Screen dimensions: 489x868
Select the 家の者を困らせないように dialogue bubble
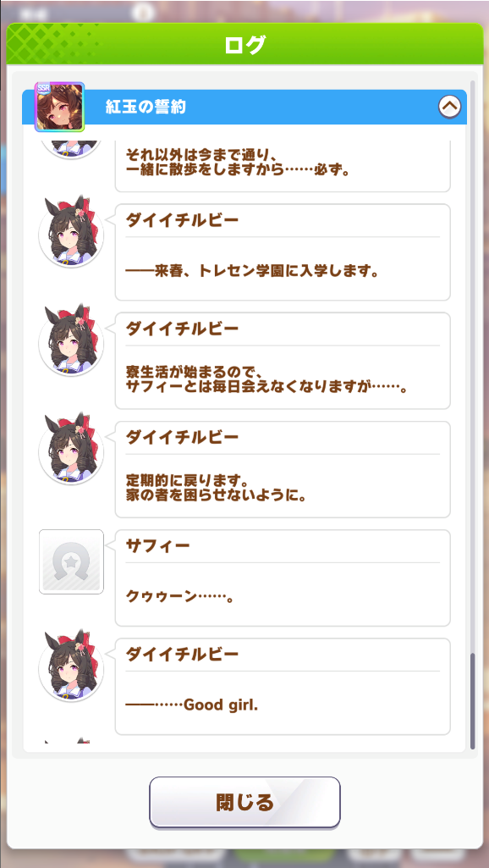coord(283,469)
